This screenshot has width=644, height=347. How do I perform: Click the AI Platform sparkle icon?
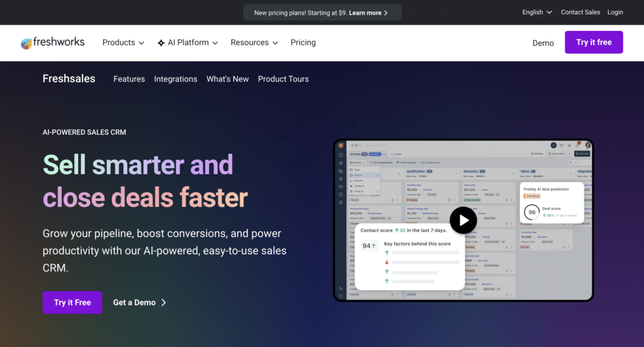(x=161, y=43)
